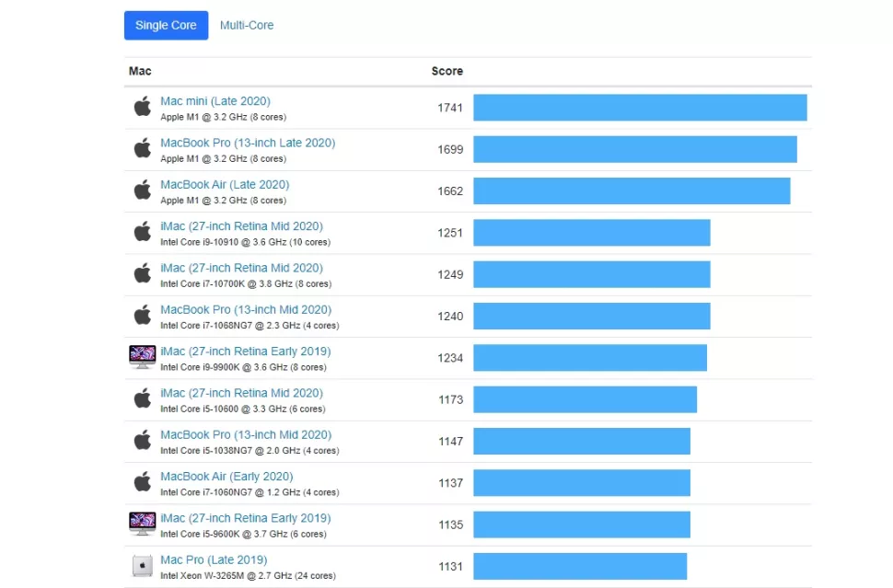This screenshot has height=588, width=893.
Task: Click iMac thumbnail in the i9-9900K row
Action: (143, 357)
